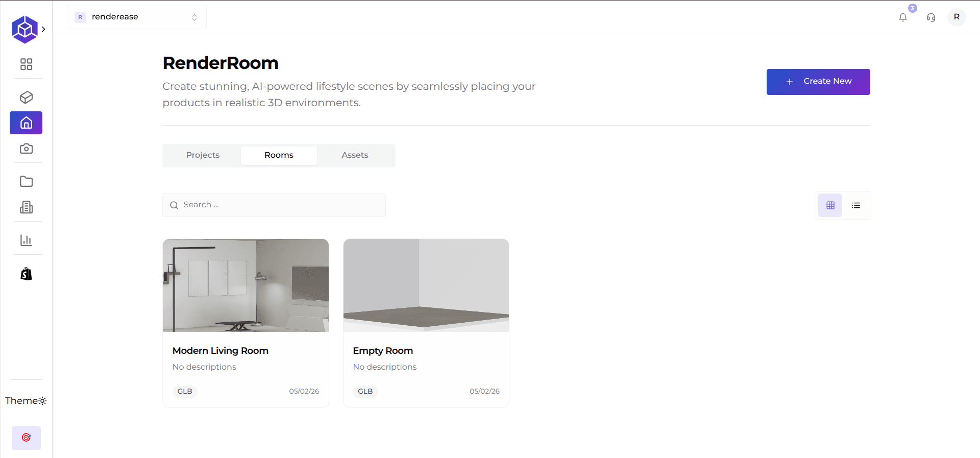Expand the sidebar with the chevron arrow

(x=43, y=29)
